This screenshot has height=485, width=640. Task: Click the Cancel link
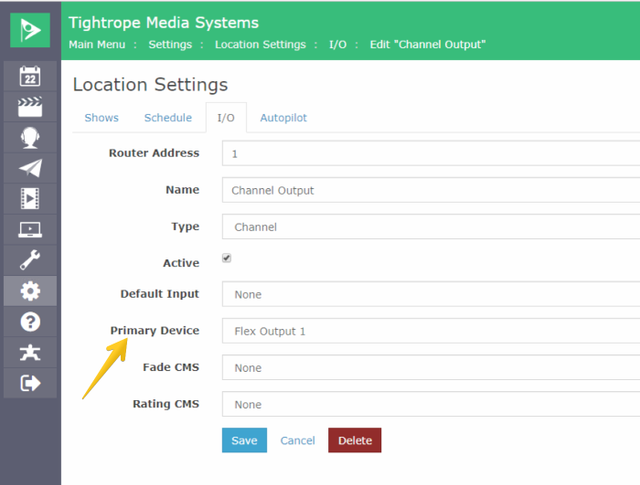pos(298,441)
